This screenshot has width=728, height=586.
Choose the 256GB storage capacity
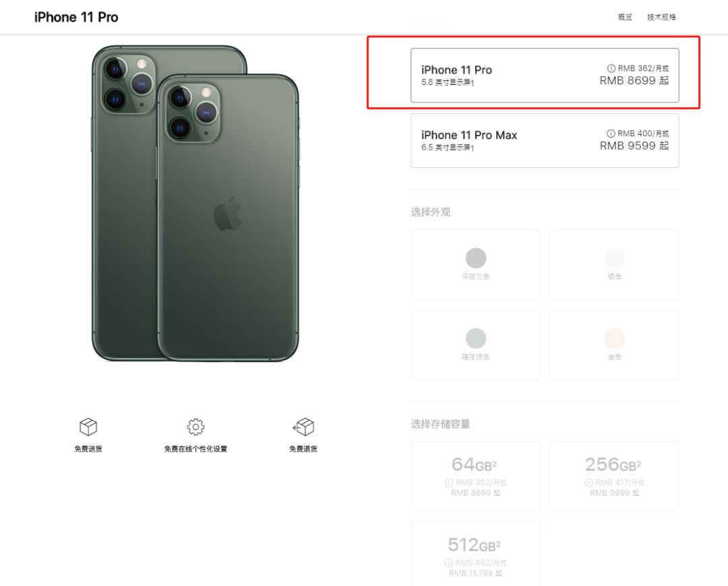click(614, 476)
